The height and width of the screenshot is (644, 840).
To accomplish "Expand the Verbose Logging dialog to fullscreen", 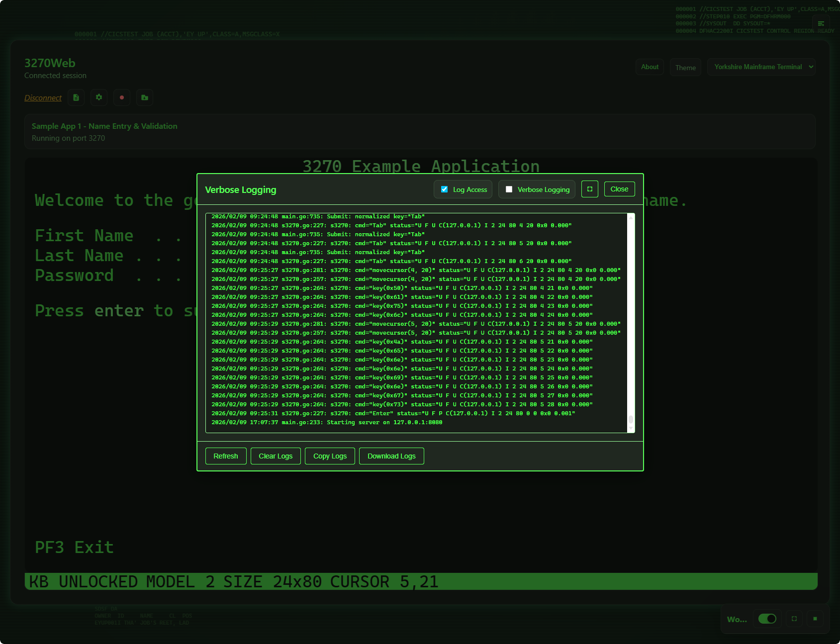I will click(x=589, y=189).
